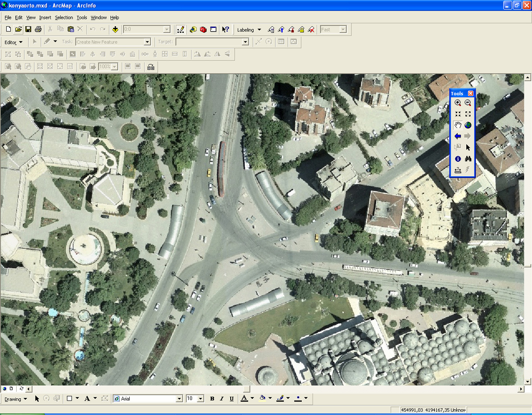The image size is (532, 415).
Task: Click the Paste clipboard icon
Action: coord(71,29)
